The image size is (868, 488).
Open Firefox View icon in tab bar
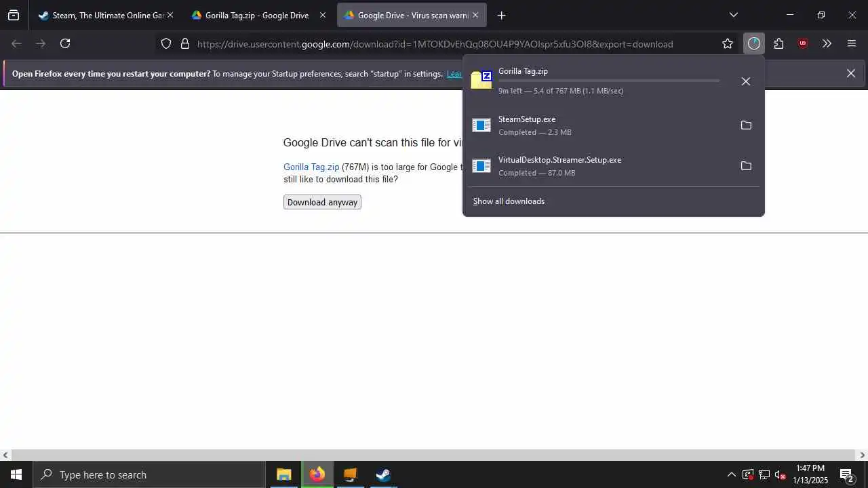tap(14, 15)
